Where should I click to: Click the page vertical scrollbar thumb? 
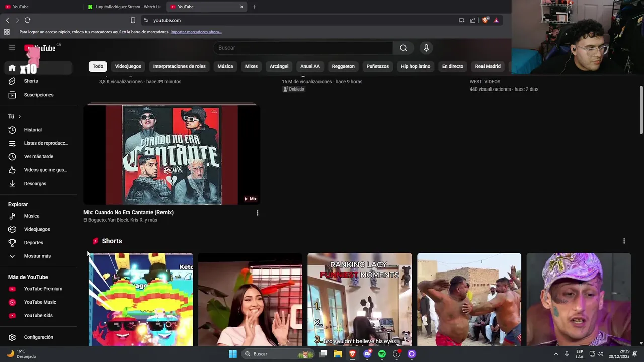pos(641,110)
